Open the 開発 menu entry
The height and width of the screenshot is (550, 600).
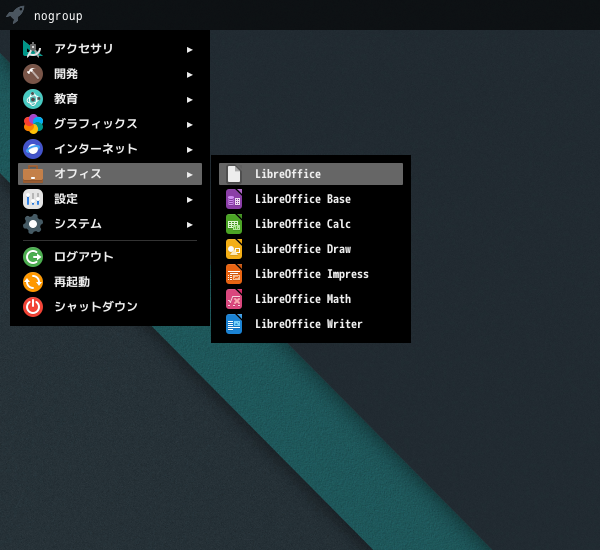[x=110, y=74]
